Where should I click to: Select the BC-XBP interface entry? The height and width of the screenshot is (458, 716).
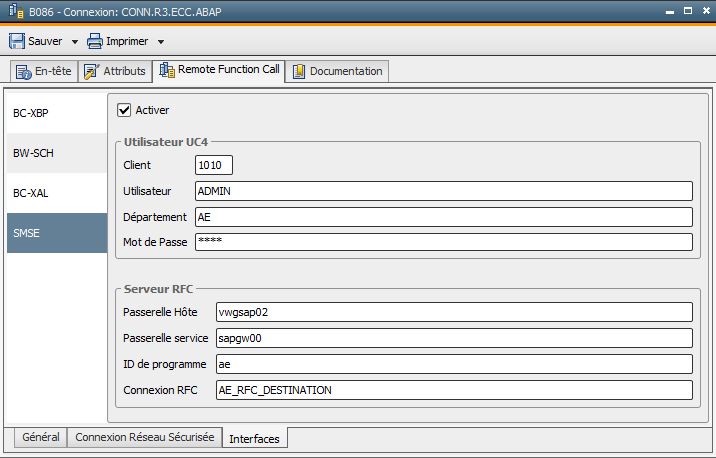coord(57,113)
